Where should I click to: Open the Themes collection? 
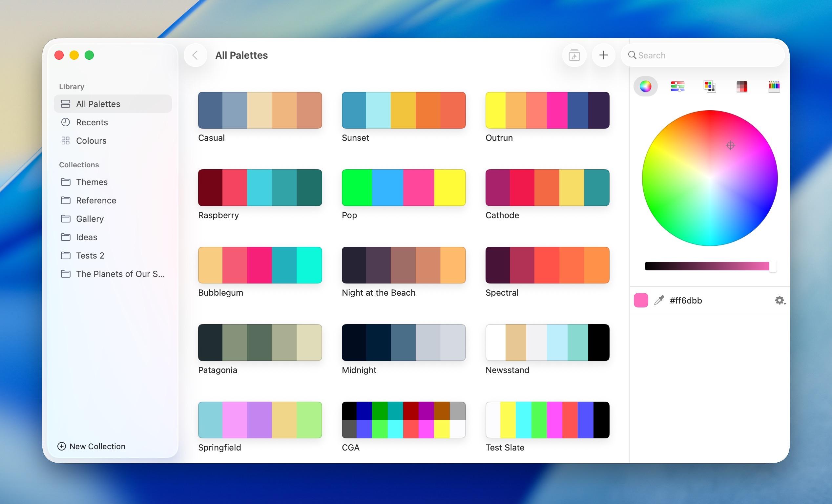click(x=113, y=182)
